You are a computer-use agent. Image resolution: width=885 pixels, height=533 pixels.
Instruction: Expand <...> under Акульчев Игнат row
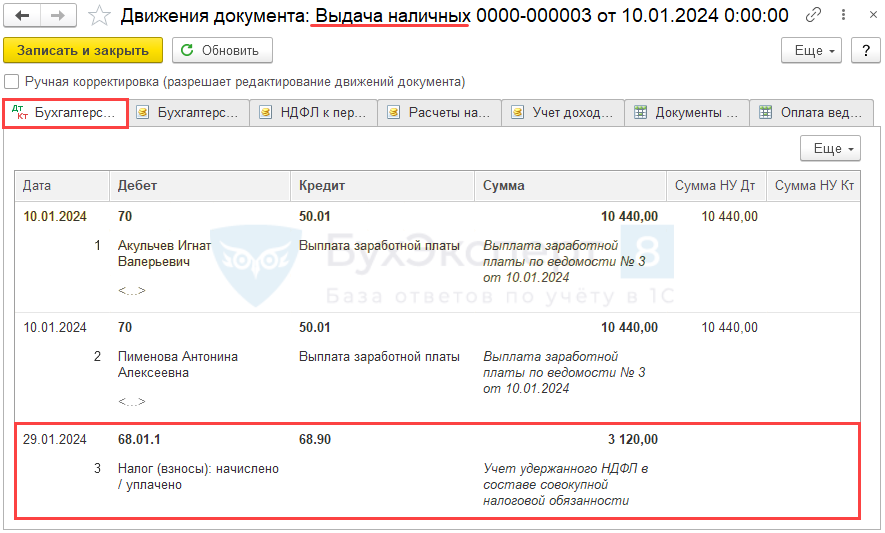coord(132,291)
